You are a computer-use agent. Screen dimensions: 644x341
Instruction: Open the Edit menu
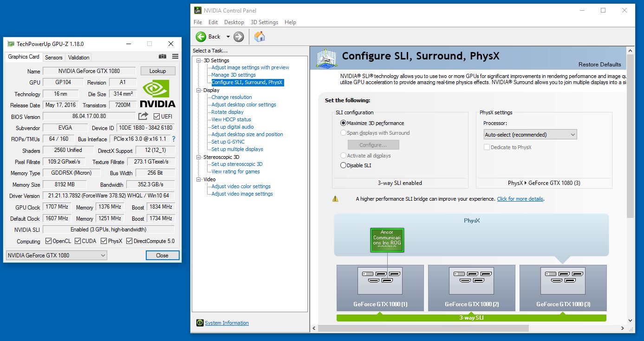tap(213, 22)
